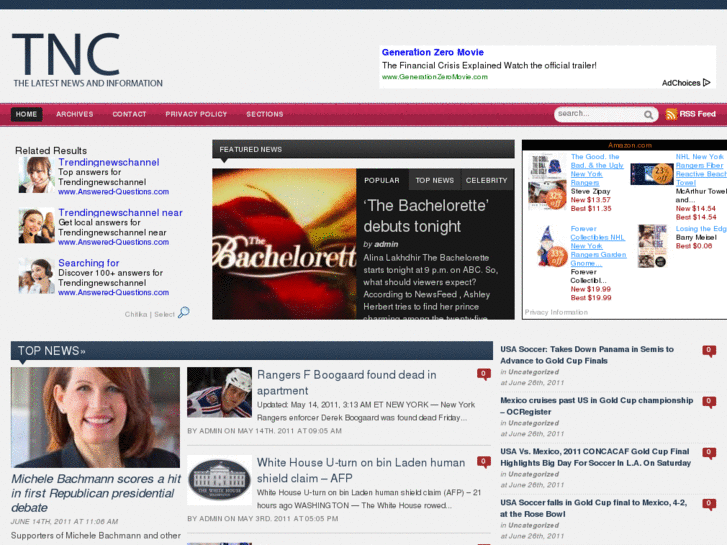The image size is (727, 545).
Task: Click thumbnail beside Searching for result
Action: coord(37,276)
